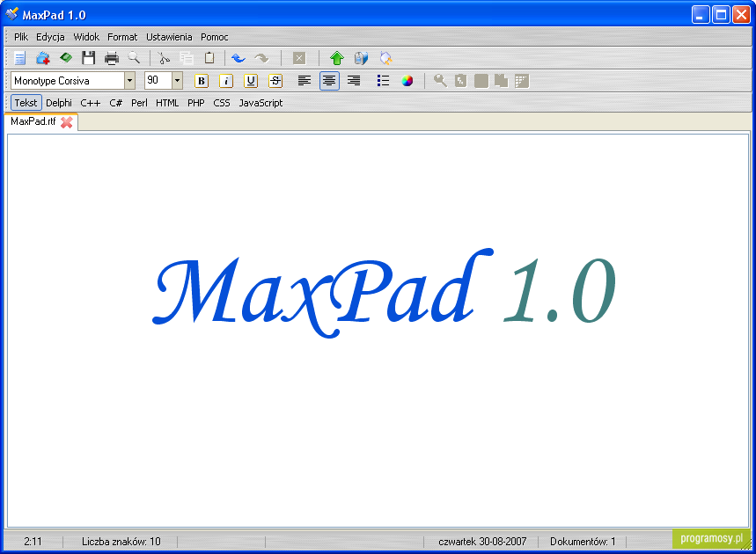Screen dimensions: 756x554
Task: Click the gray overlapping pages icon
Action: (x=502, y=80)
